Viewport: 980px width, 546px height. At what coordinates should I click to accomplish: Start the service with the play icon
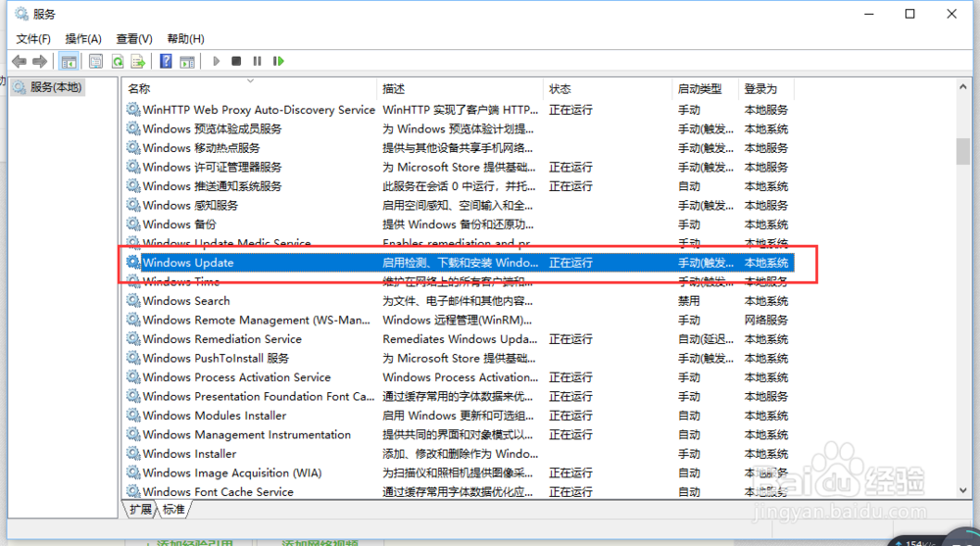click(x=217, y=62)
